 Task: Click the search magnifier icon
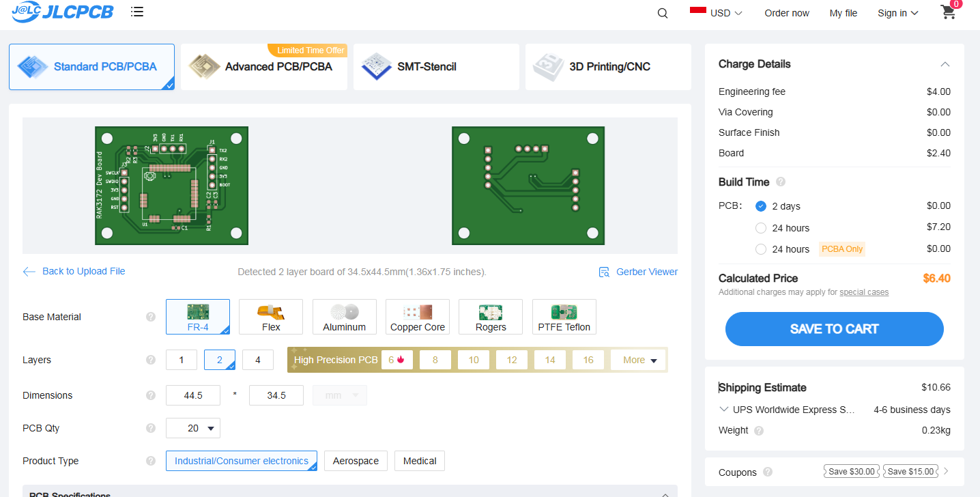point(663,13)
